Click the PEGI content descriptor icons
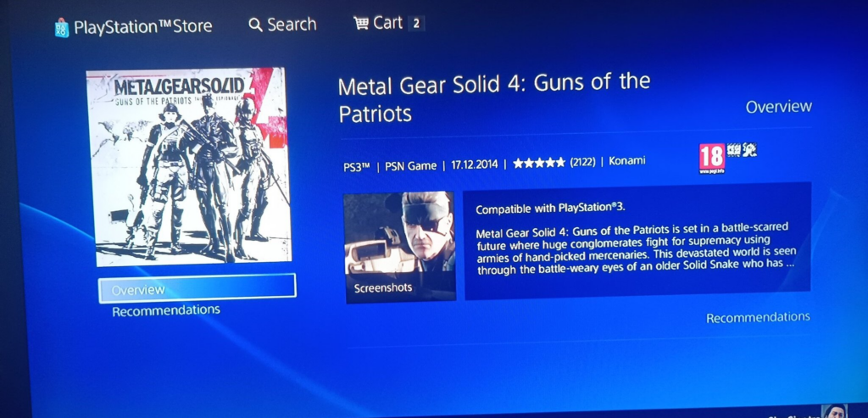 tap(742, 150)
